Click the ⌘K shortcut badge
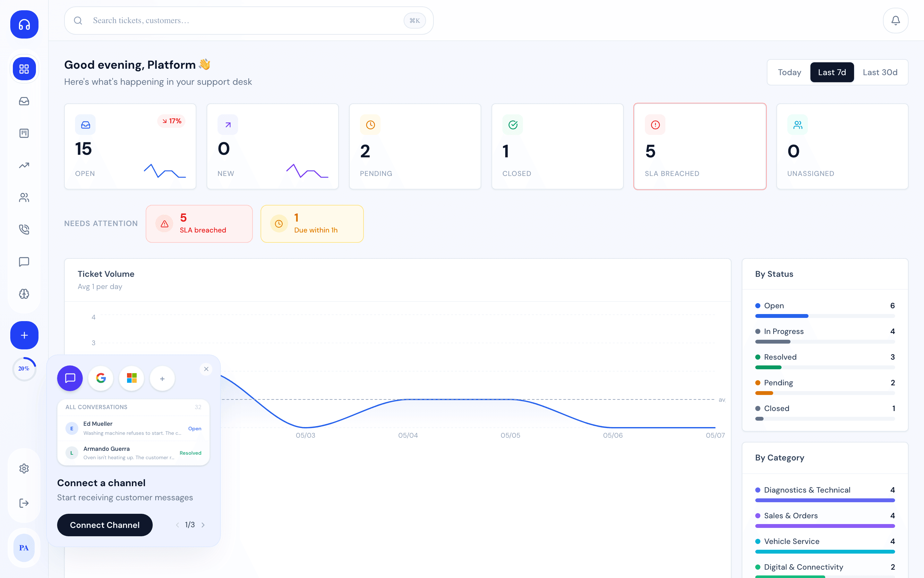 click(415, 21)
